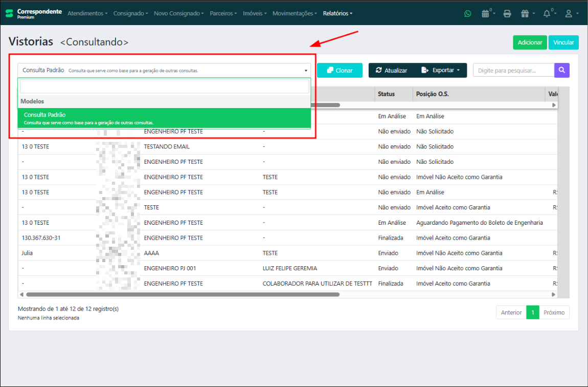588x387 pixels.
Task: Click the bottom horizontal table scrollbar
Action: click(x=183, y=294)
